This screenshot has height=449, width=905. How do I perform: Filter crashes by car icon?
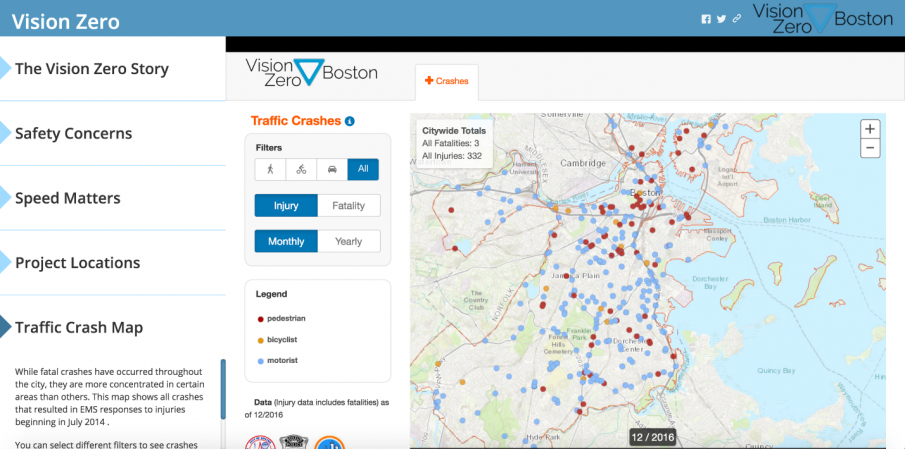(x=332, y=170)
